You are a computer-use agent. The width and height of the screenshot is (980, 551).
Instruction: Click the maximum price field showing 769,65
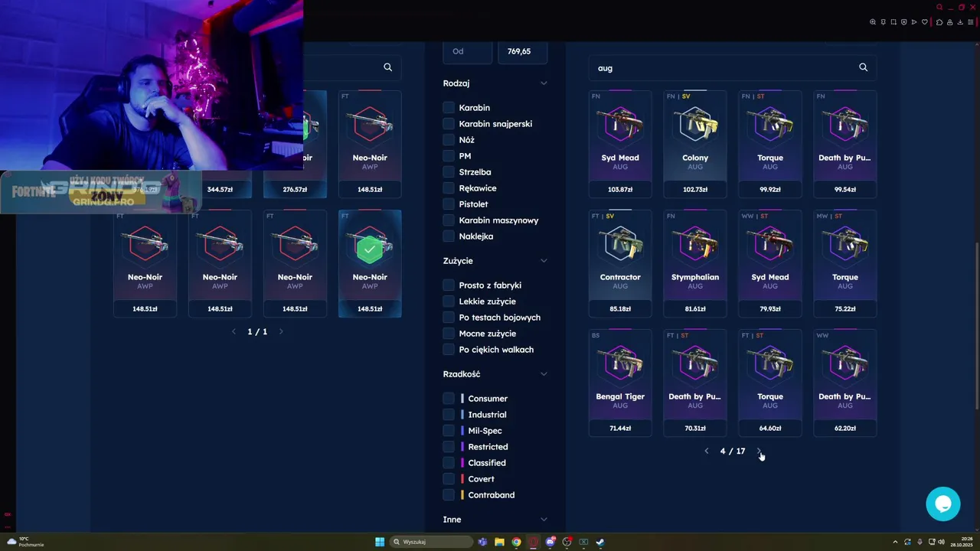(x=523, y=51)
